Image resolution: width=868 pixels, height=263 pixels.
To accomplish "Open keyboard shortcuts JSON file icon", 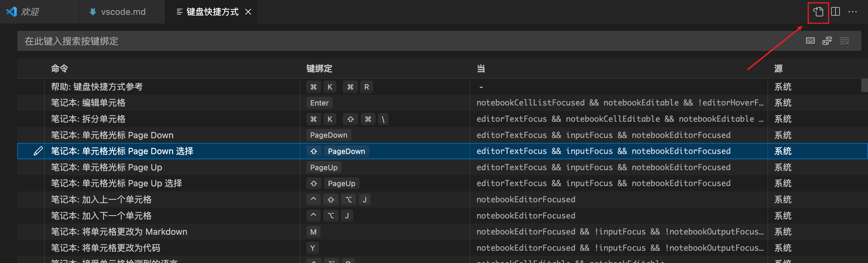I will (818, 12).
